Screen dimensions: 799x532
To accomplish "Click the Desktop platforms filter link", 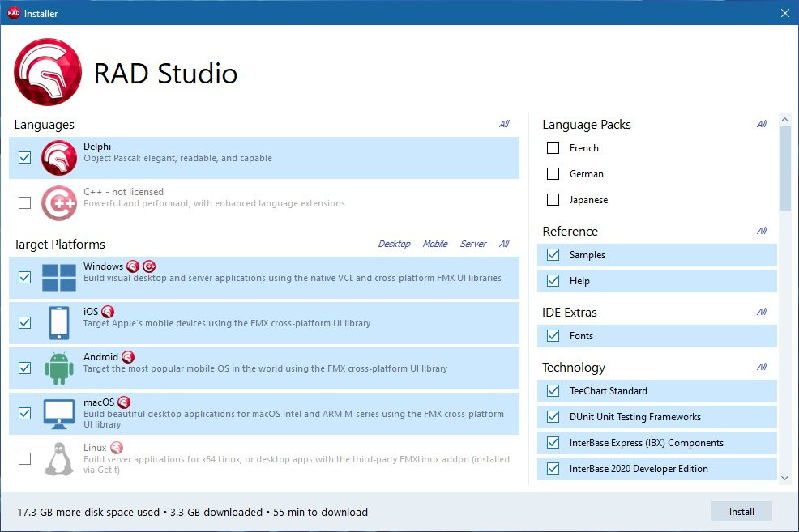I will pyautogui.click(x=394, y=244).
